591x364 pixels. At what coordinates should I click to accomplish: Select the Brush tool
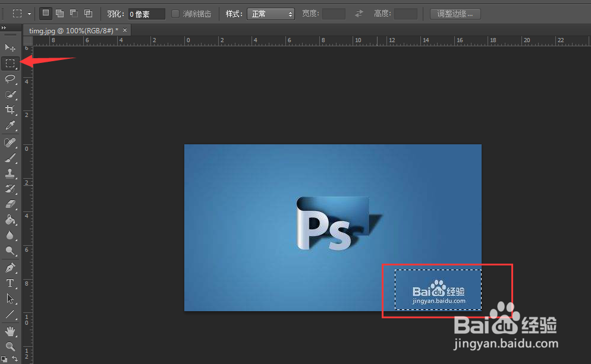point(10,158)
